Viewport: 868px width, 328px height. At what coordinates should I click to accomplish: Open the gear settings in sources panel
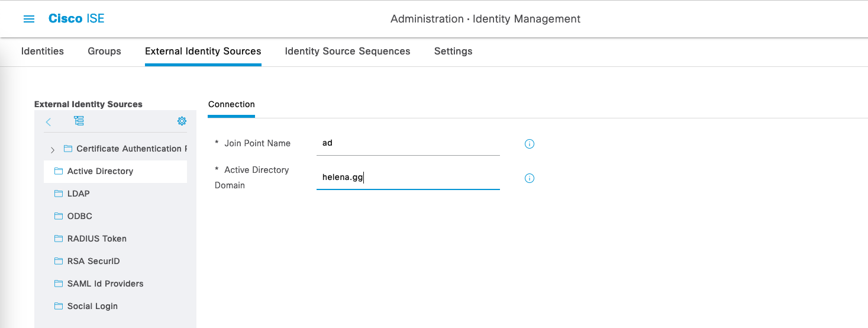click(x=182, y=121)
